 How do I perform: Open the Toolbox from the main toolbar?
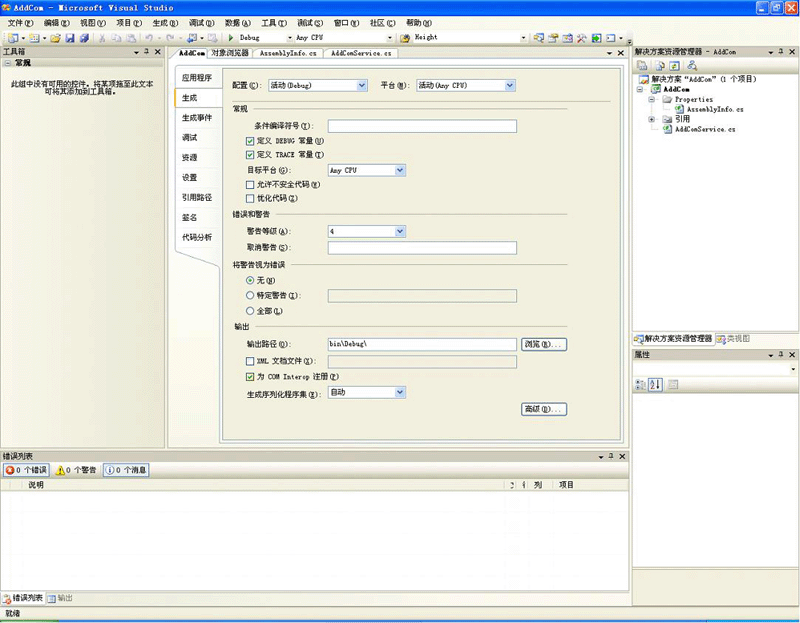(582, 38)
